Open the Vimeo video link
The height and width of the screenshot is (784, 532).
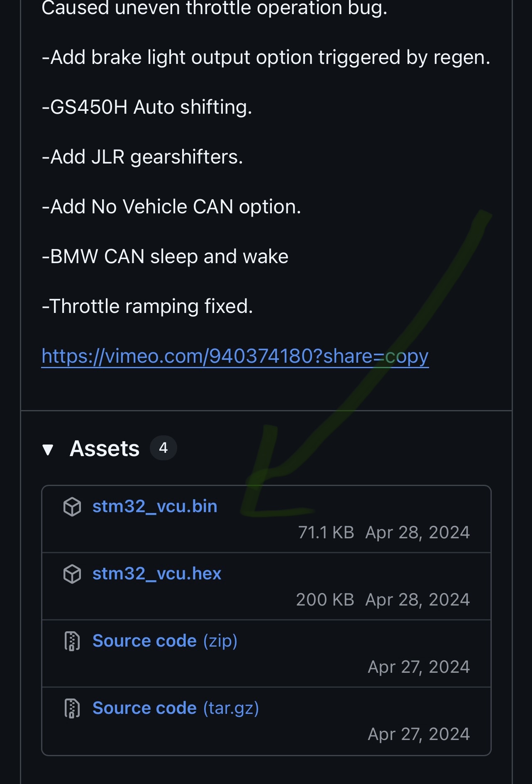point(235,356)
